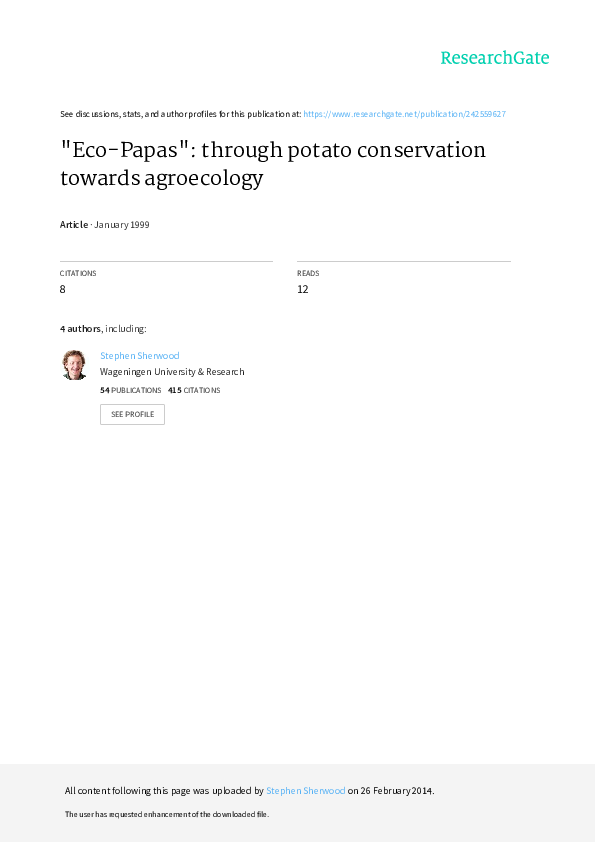
Task: Click Stephen Sherwood's profile photo
Action: 74,365
